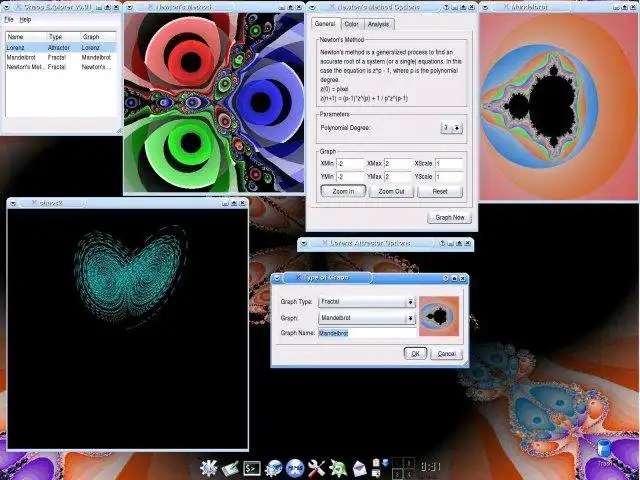Switch to virtual desktop 3 in the pager
The width and height of the screenshot is (640, 480).
tap(398, 474)
